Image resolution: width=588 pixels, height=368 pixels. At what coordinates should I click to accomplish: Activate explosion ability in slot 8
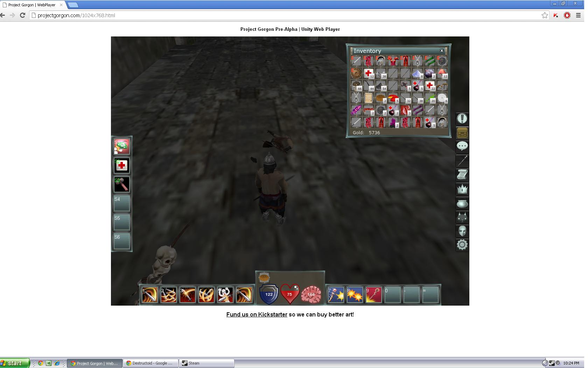coord(355,295)
